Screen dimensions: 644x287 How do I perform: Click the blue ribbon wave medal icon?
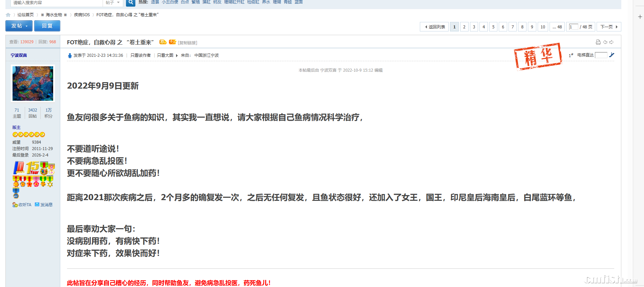(16, 193)
